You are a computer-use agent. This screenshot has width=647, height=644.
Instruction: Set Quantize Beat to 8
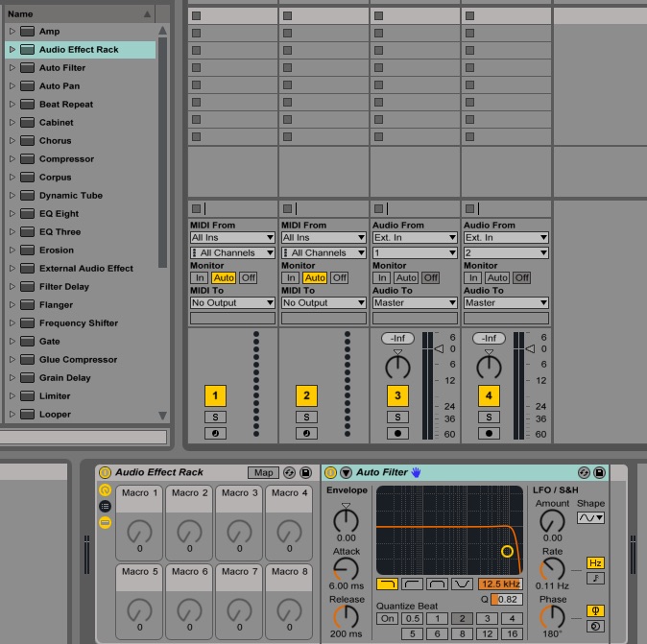coord(462,634)
